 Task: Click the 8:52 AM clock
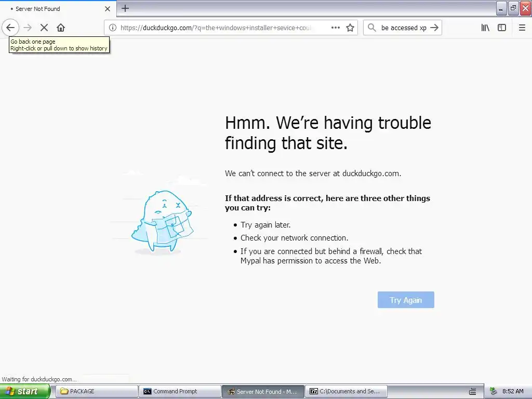pyautogui.click(x=513, y=391)
